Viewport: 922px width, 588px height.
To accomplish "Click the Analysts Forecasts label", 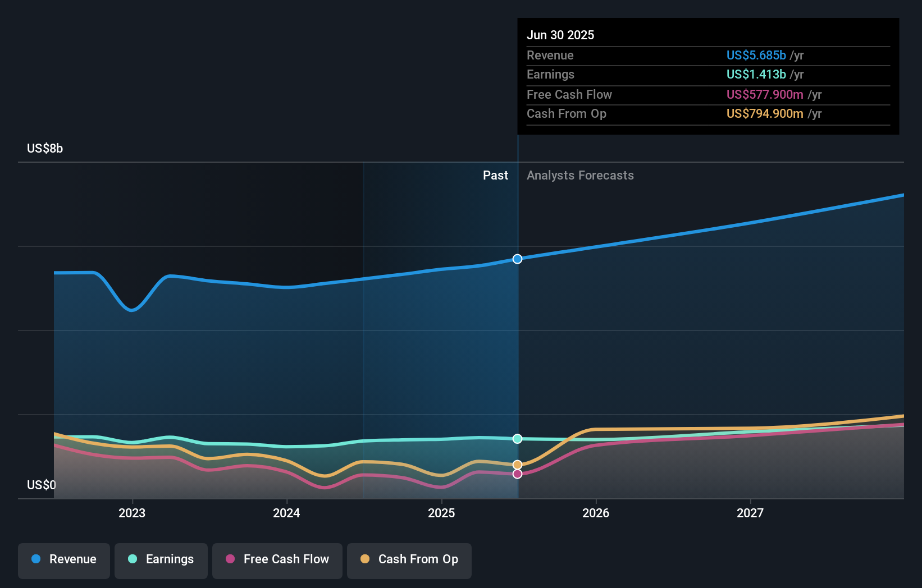I will coord(580,176).
